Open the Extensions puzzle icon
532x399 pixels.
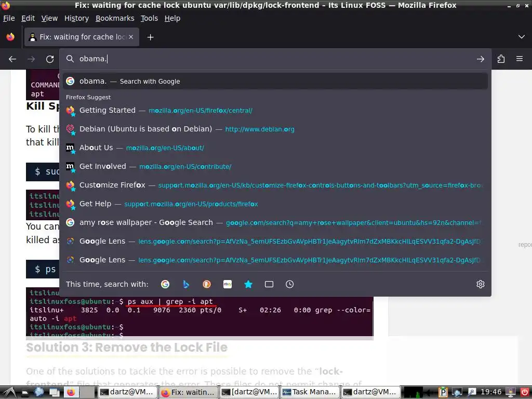[x=501, y=59]
